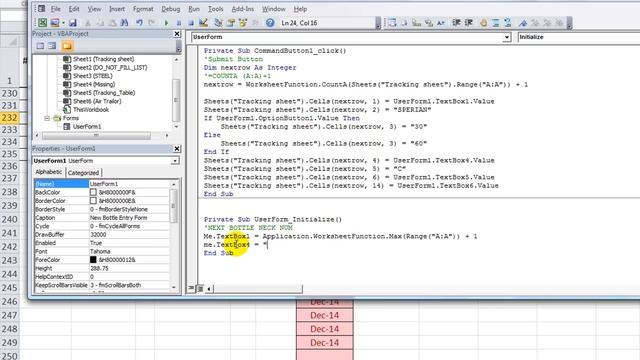Click View Code icon in Project pane

point(40,46)
